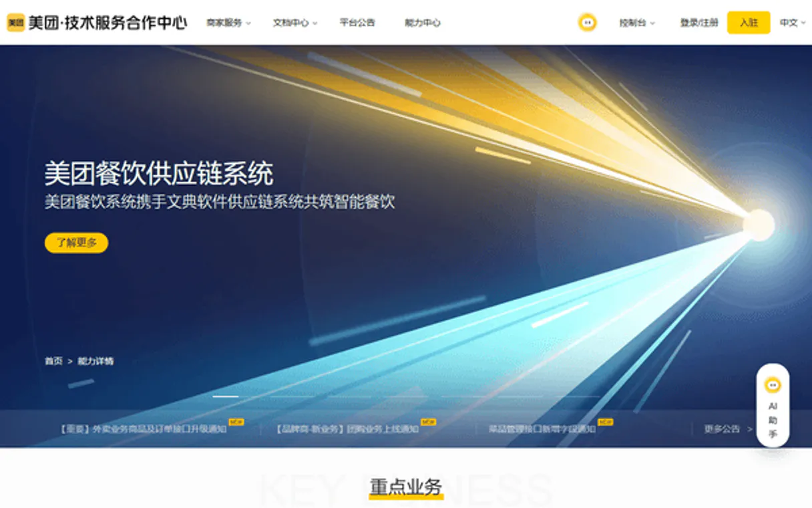Click the 了解更多 banner button
The image size is (812, 508).
click(76, 243)
